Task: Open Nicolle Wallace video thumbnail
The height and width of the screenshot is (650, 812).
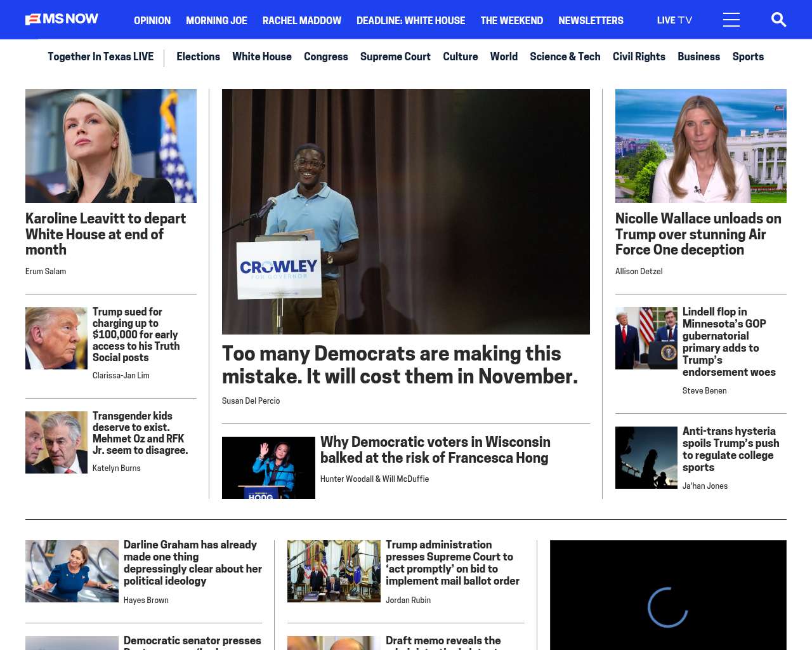Action: click(x=701, y=146)
